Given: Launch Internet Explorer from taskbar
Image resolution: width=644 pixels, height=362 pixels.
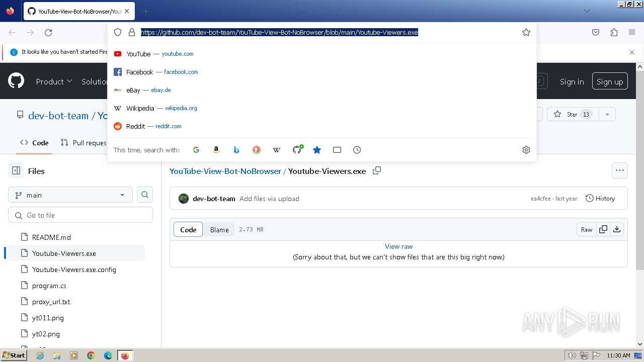Looking at the screenshot, I should (x=40, y=355).
